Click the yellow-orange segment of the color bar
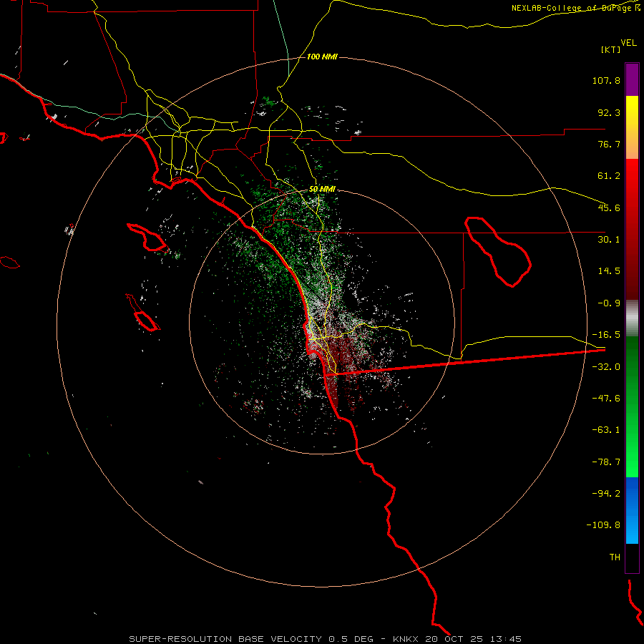Viewport: 644px width, 644px height. point(632,127)
